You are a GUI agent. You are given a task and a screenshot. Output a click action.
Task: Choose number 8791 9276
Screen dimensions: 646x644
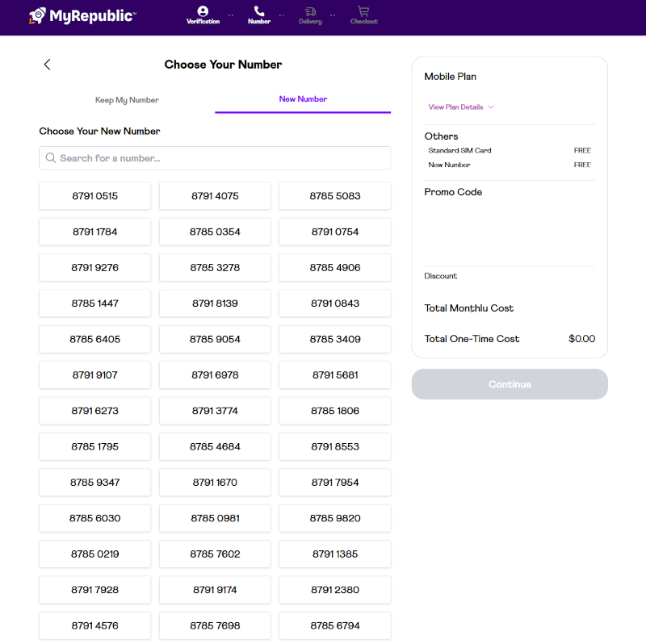coord(95,268)
